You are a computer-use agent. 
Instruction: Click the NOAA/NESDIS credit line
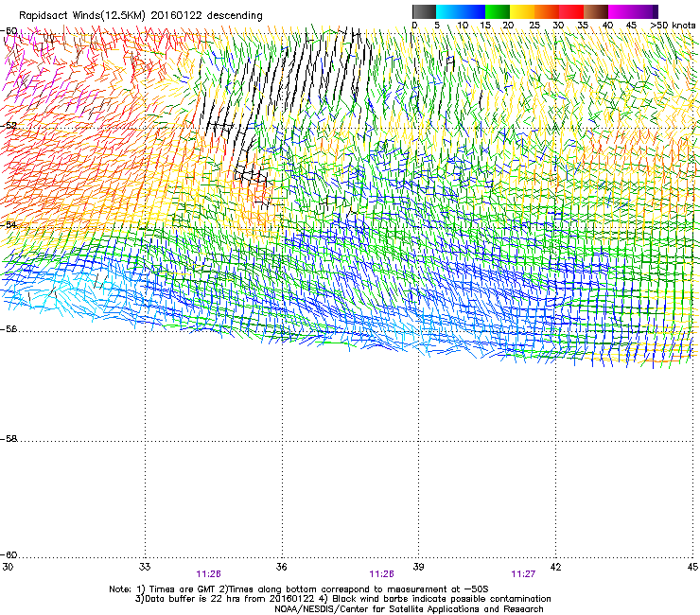pos(409,608)
